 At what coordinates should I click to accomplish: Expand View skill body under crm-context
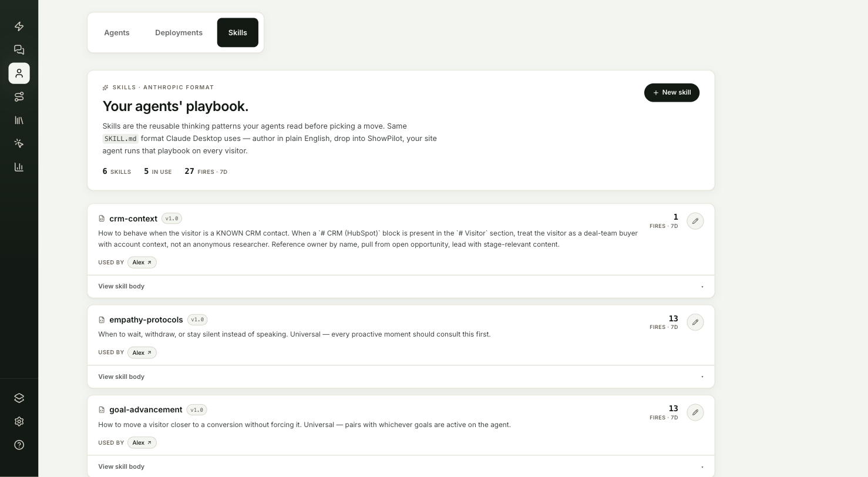[x=401, y=287]
